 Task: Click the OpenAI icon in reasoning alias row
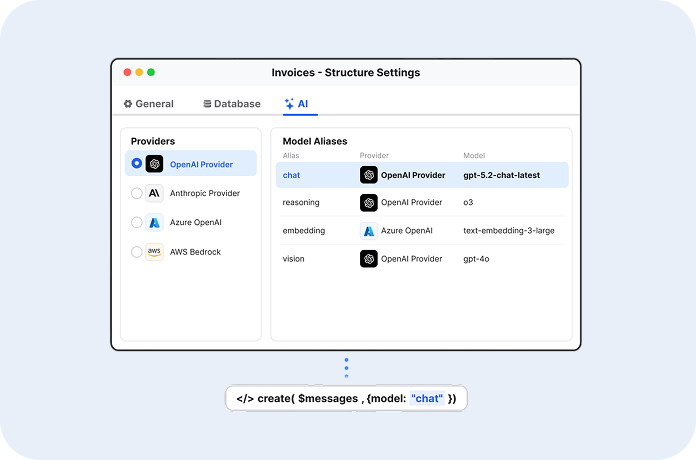tap(369, 202)
